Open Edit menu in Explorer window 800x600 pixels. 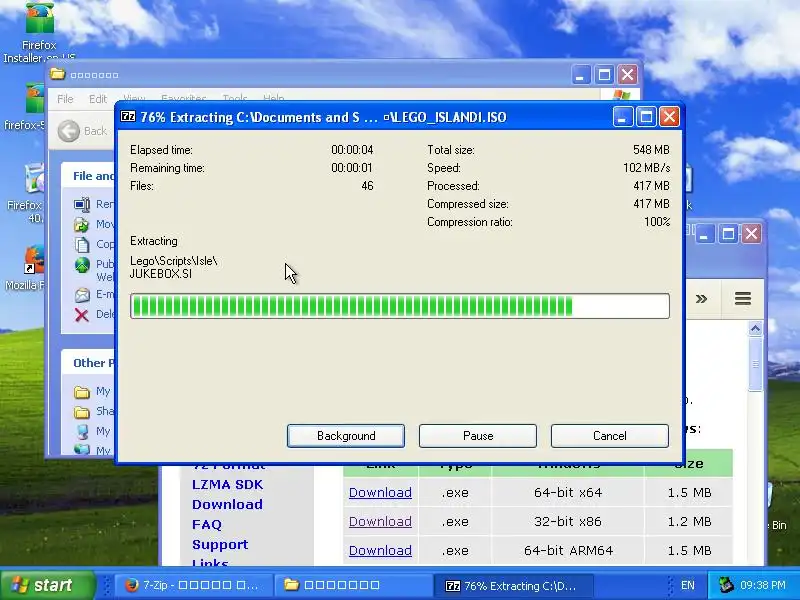tap(97, 98)
